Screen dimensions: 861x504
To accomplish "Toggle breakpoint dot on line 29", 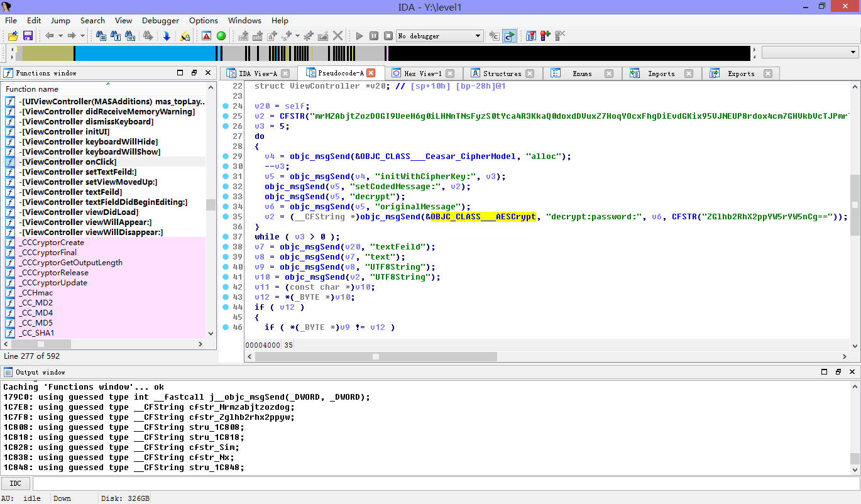I will pyautogui.click(x=226, y=156).
